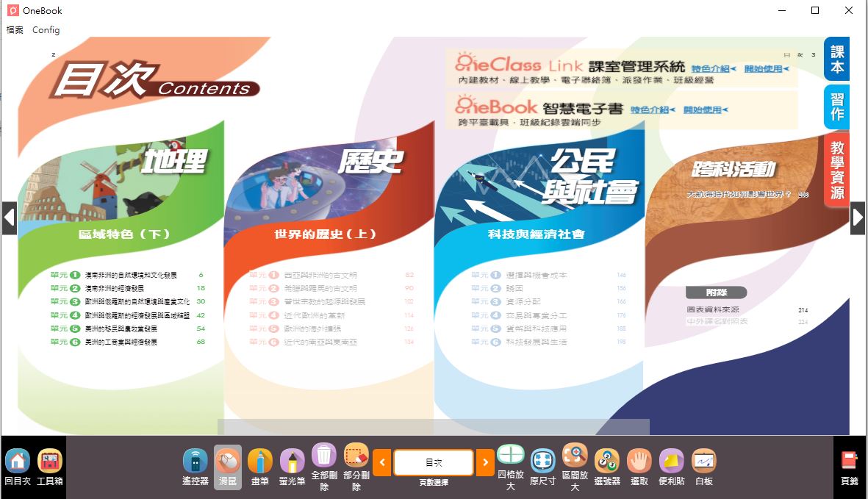The height and width of the screenshot is (499, 868).
Task: Reset view with 原尺寸 icon
Action: coord(542,467)
